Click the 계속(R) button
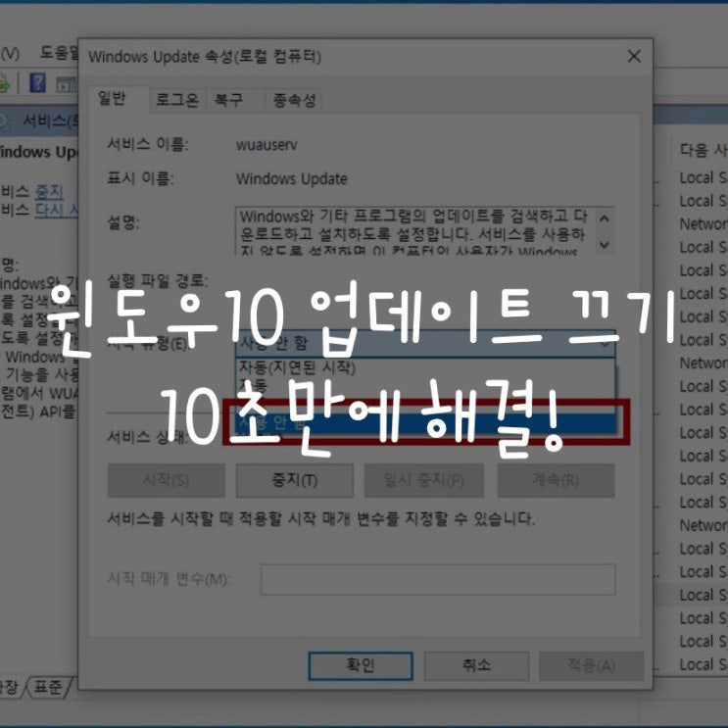Viewport: 728px width, 728px height. 556,480
